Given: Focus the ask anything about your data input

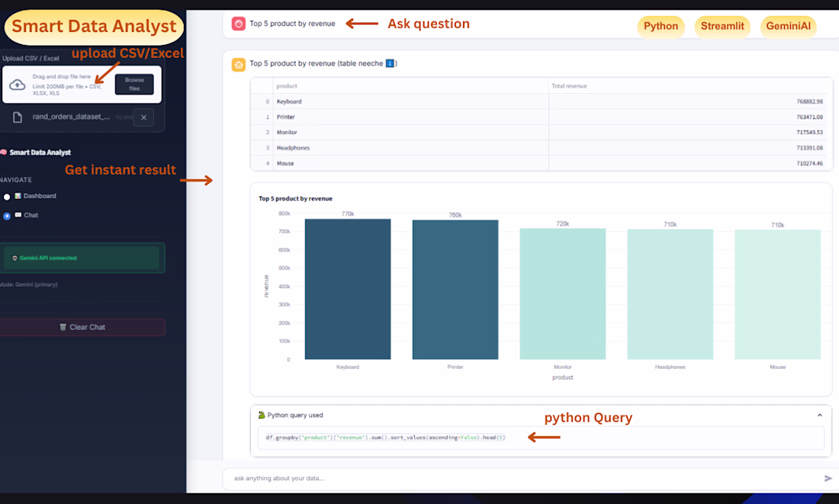Looking at the screenshot, I should click(x=525, y=478).
